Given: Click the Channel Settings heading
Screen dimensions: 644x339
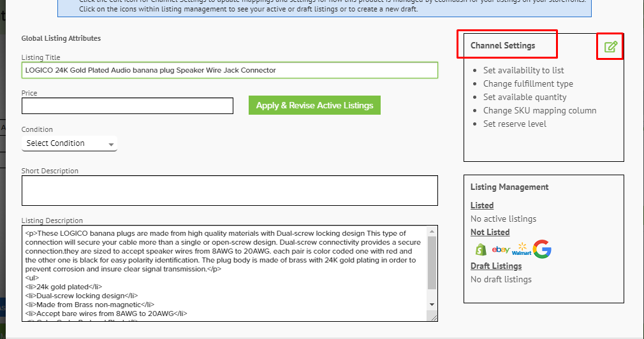Looking at the screenshot, I should [502, 45].
